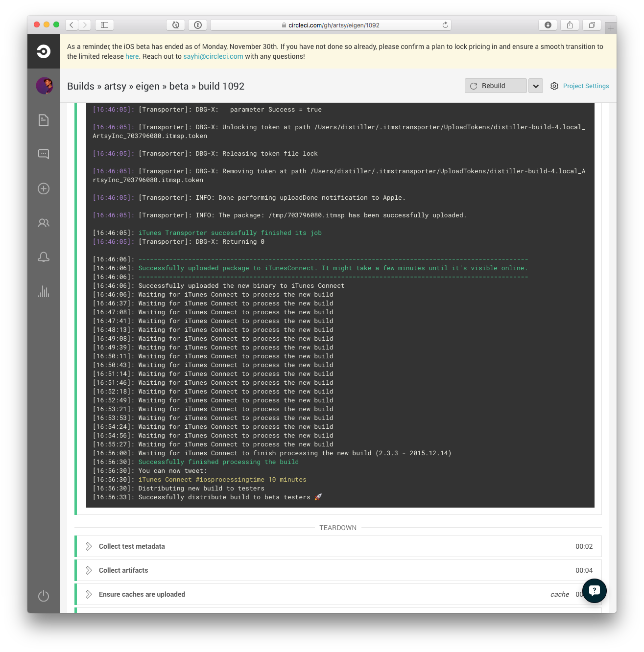Click 'iTunes Connect #iosprocessingtime 10 minutes' line
This screenshot has width=644, height=652.
coord(222,480)
